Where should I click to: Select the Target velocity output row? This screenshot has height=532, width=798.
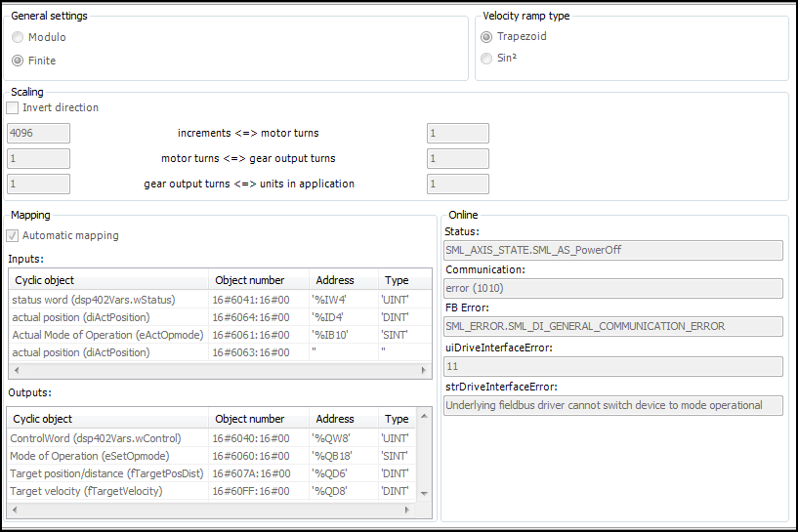pyautogui.click(x=107, y=491)
